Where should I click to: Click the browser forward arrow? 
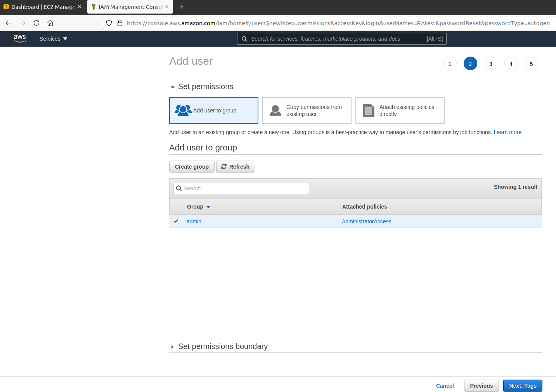coord(23,23)
